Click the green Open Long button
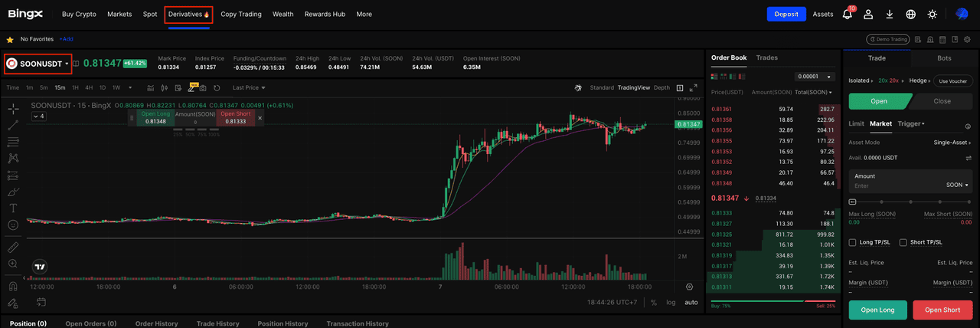This screenshot has height=328, width=980. 878,310
